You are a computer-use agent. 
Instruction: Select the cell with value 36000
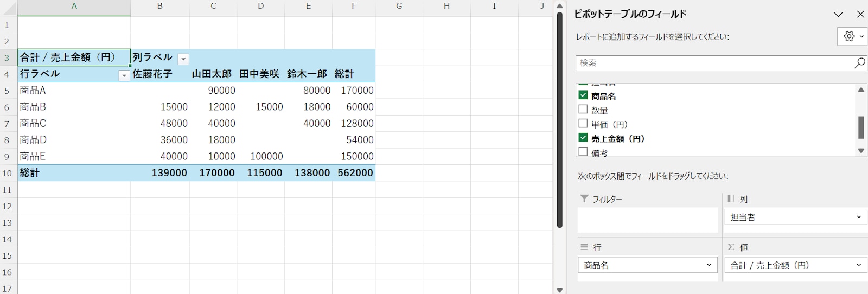pos(160,140)
